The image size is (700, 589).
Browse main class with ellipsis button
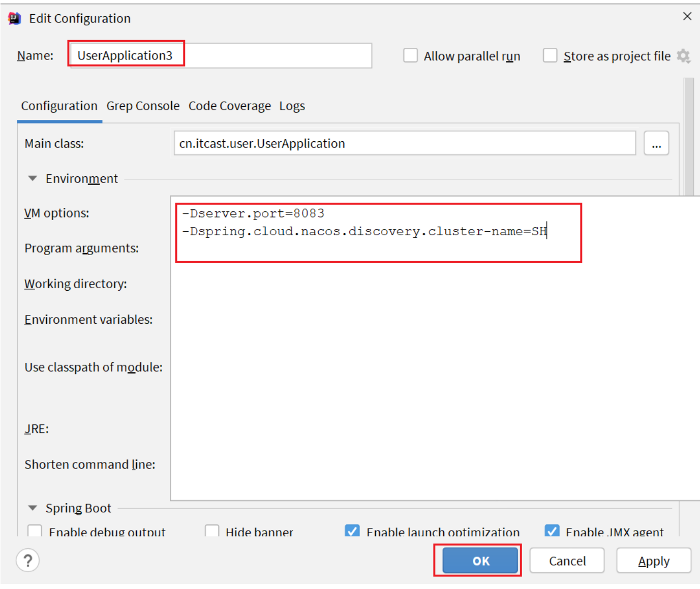(x=656, y=144)
